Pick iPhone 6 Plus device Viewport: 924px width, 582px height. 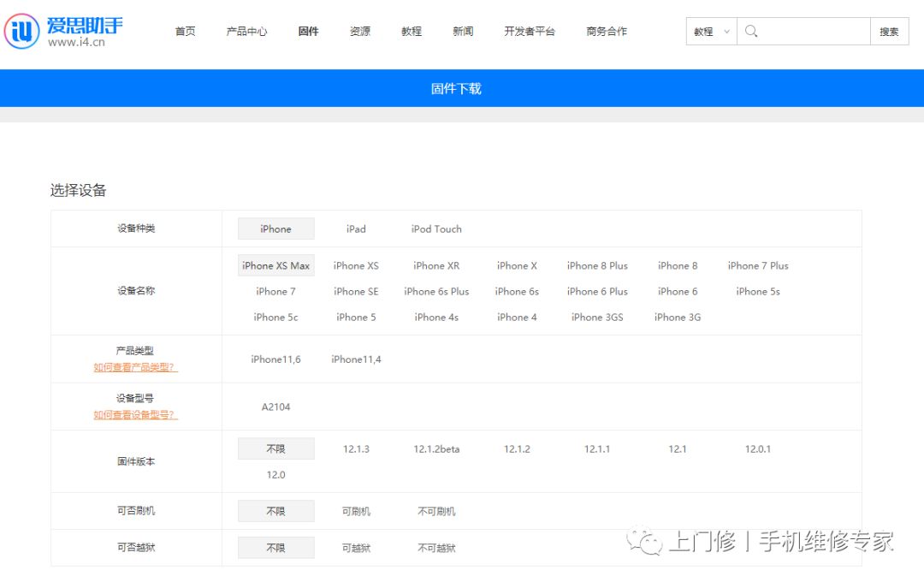[597, 291]
